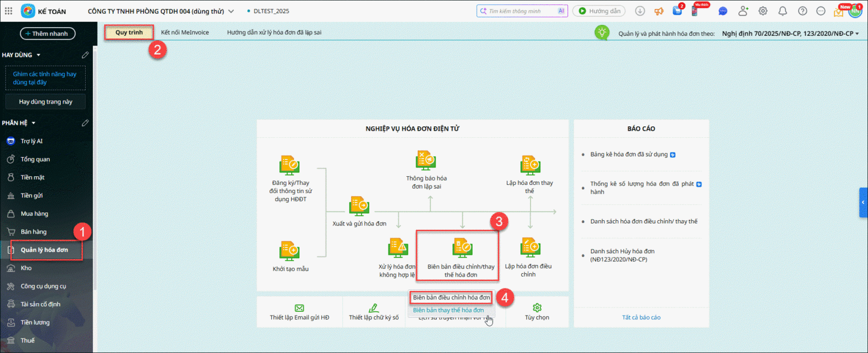This screenshot has width=868, height=353.
Task: Open the Tất cả báo cáo link
Action: 641,318
